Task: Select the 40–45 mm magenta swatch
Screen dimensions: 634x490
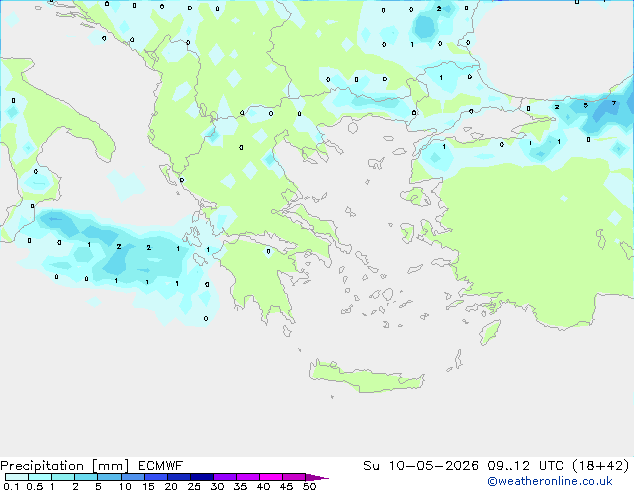Action: [271, 477]
